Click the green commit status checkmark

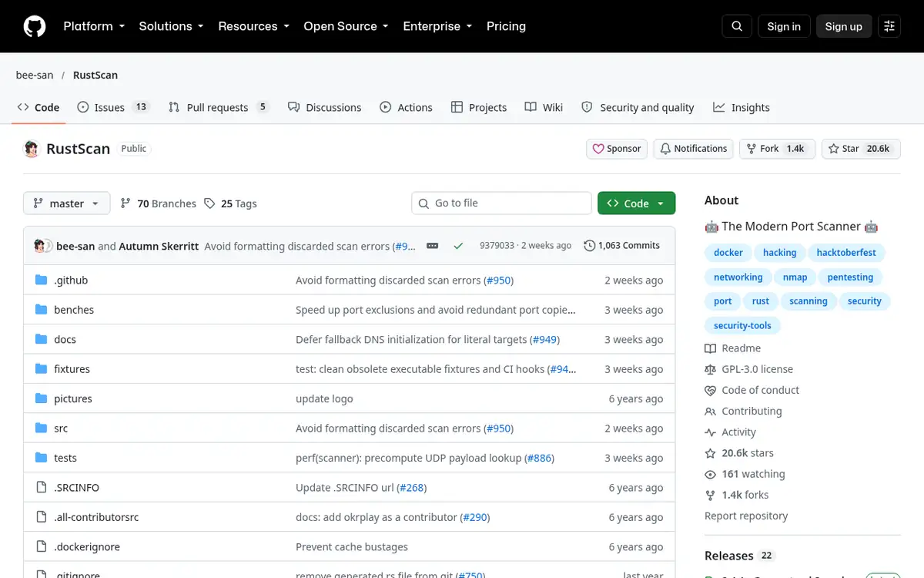point(458,246)
